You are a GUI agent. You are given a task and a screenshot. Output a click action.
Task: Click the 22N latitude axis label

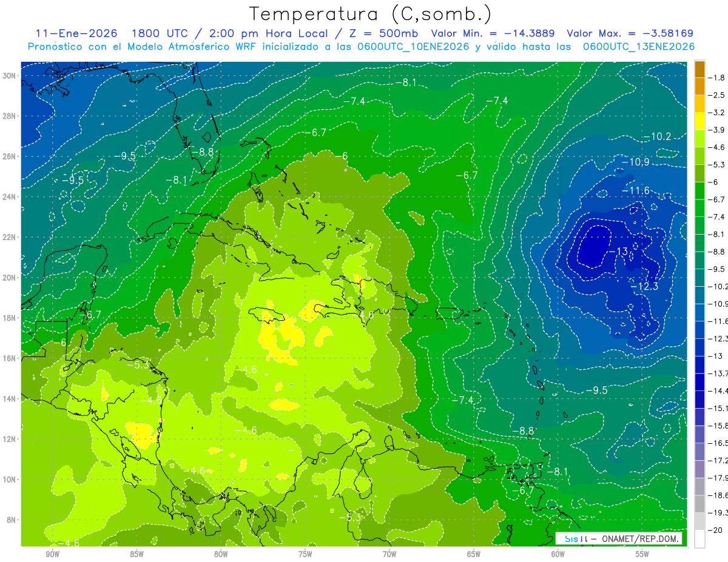9,237
